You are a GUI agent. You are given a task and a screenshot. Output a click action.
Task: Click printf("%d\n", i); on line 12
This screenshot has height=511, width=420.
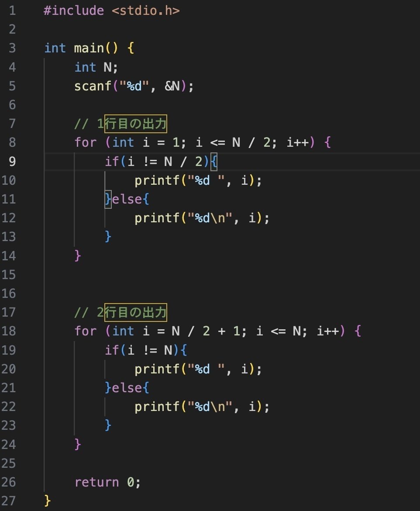coord(202,218)
